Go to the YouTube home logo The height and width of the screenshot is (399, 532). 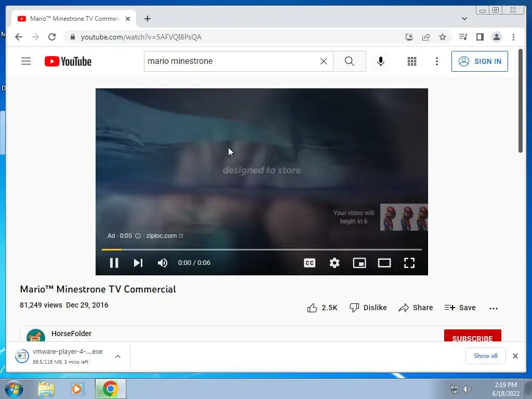click(x=68, y=61)
